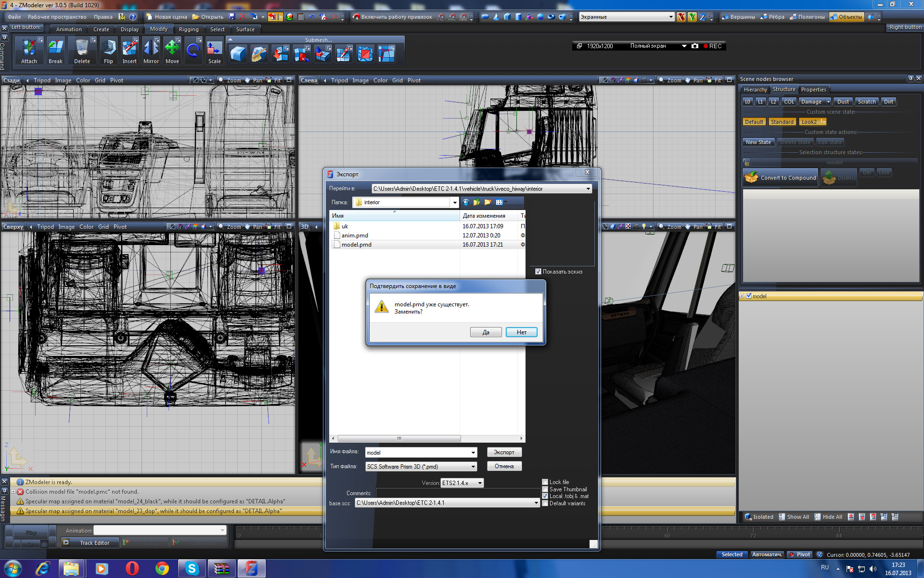This screenshot has width=924, height=578.
Task: Click the horizontal scrollbar in file list
Action: pos(399,438)
